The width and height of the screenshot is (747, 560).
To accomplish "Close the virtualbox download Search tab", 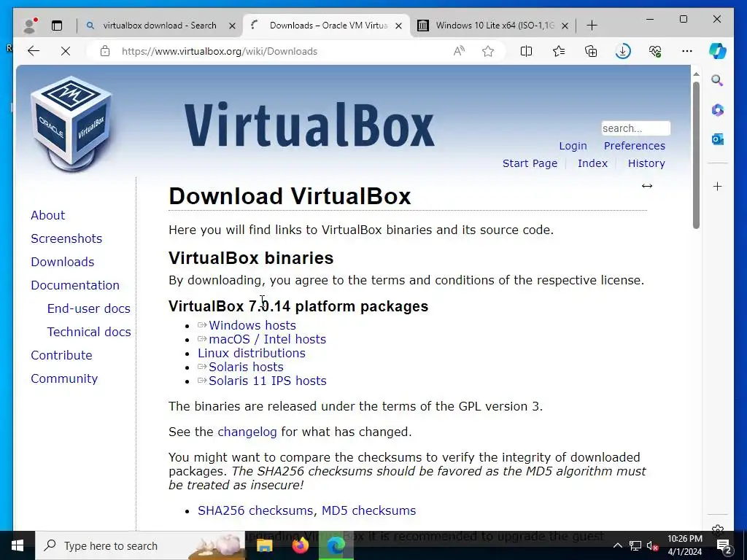I will (x=232, y=26).
